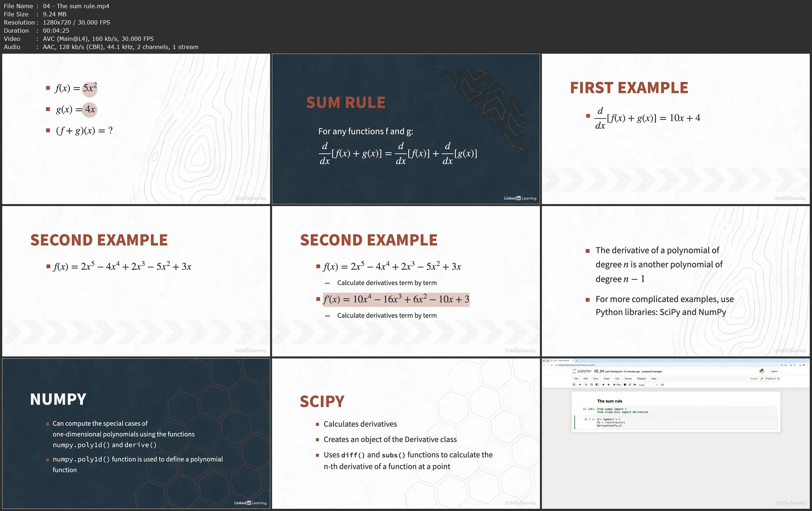Image resolution: width=812 pixels, height=511 pixels.
Task: Click the Logout button
Action: [774, 371]
